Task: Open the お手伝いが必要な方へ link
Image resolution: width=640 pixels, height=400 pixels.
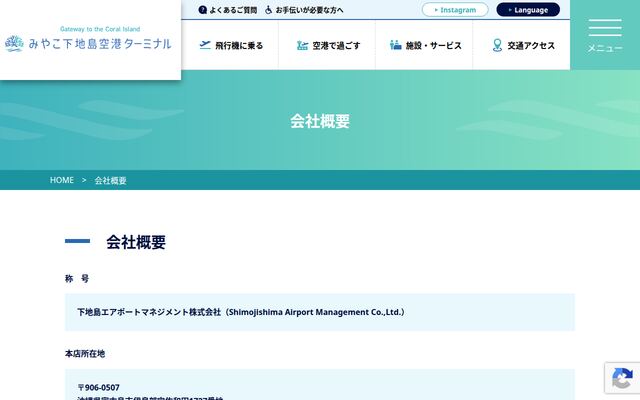Action: point(309,10)
